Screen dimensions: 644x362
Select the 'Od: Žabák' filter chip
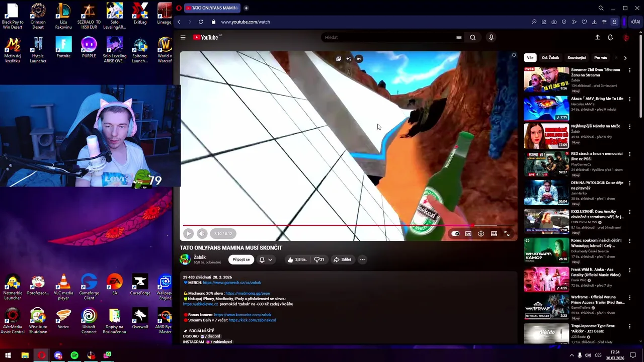(550, 58)
